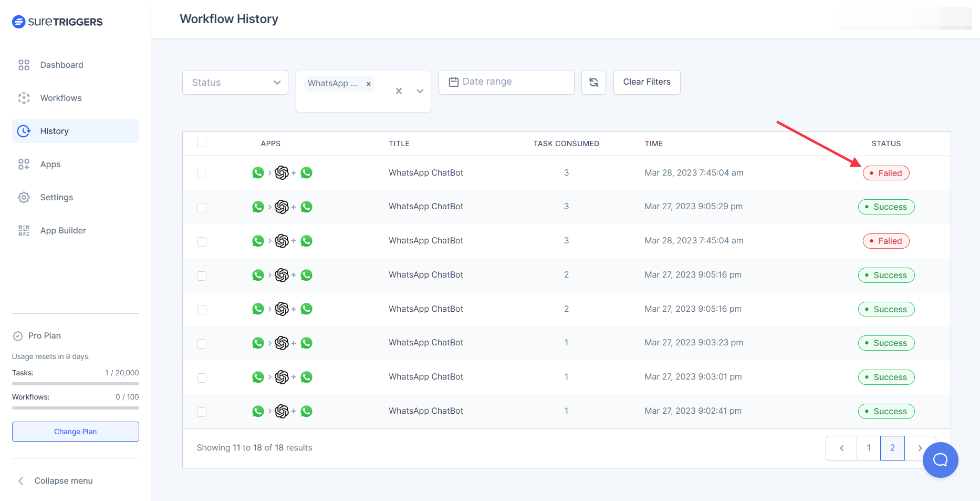Clear all selections in the app filter

click(399, 91)
